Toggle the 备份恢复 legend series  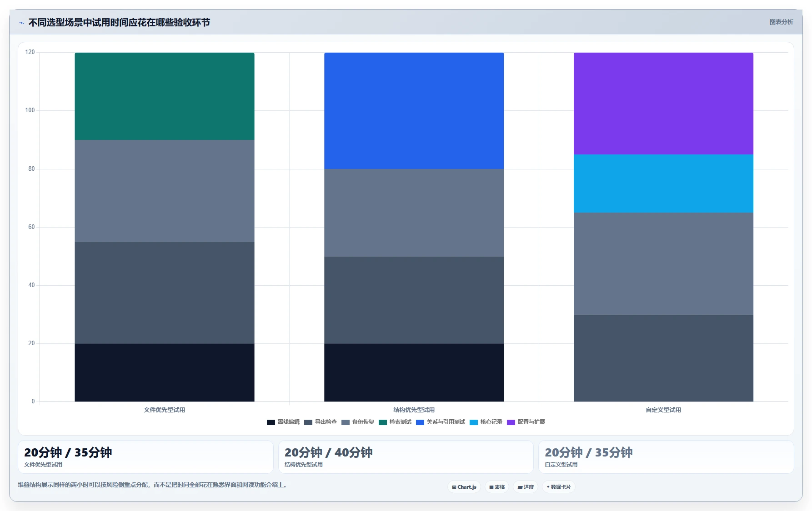pyautogui.click(x=358, y=422)
